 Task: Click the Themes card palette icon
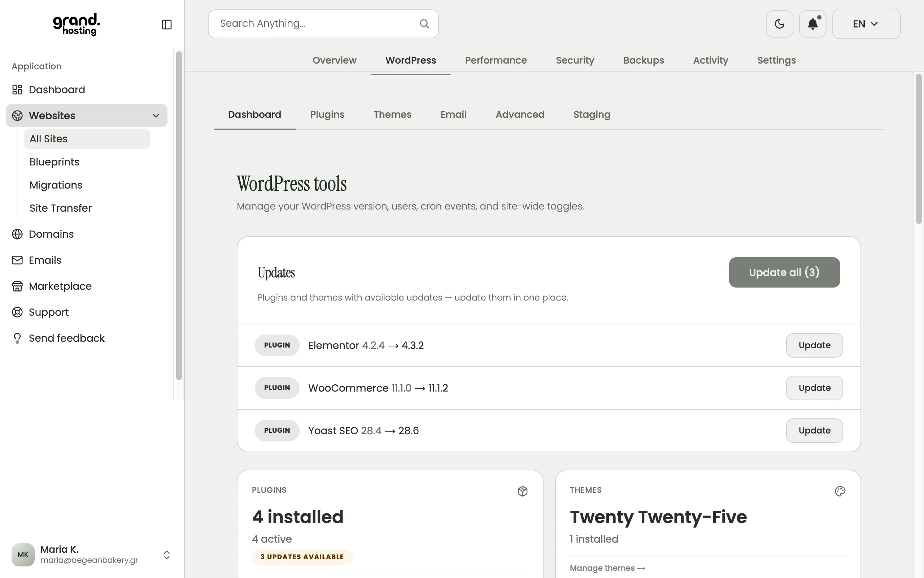tap(840, 491)
